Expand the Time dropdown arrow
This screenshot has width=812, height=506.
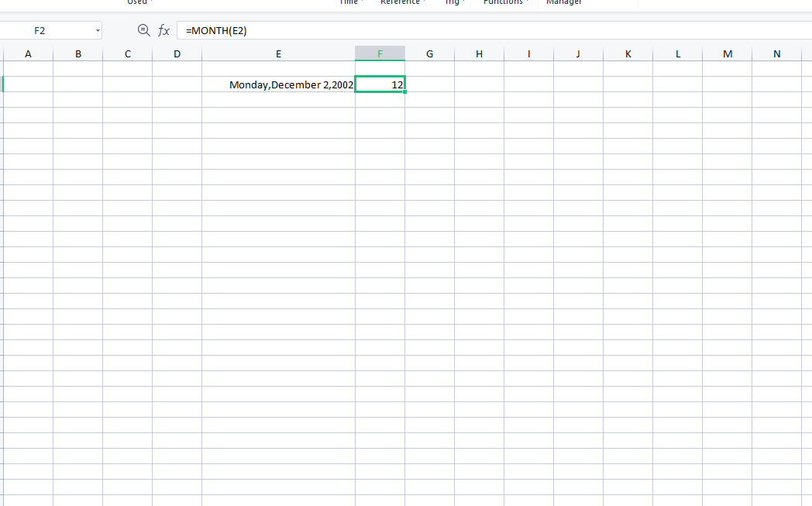[362, 2]
